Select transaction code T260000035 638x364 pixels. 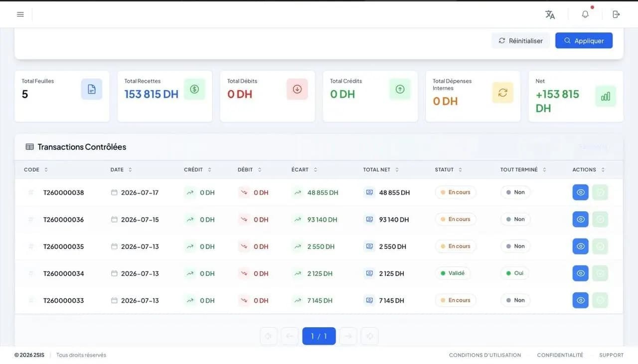[63, 246]
